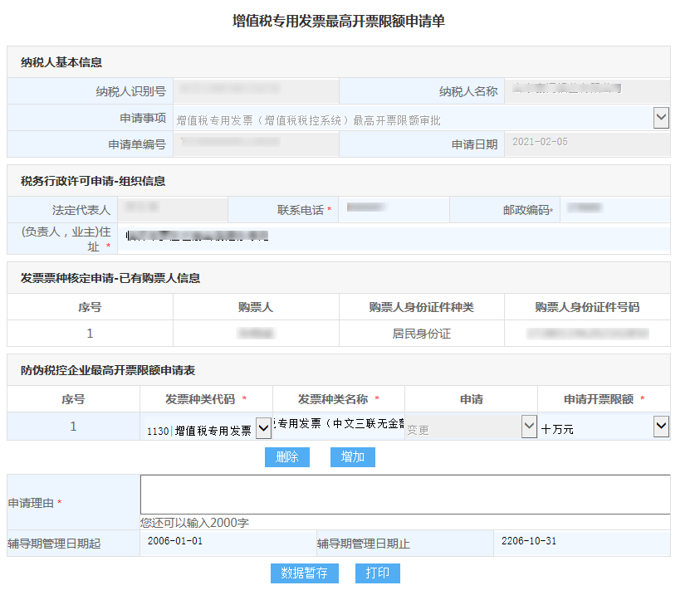Click the 申请日期 field showing 2021-02-05
Viewport: 700px width, 595px height.
point(586,144)
